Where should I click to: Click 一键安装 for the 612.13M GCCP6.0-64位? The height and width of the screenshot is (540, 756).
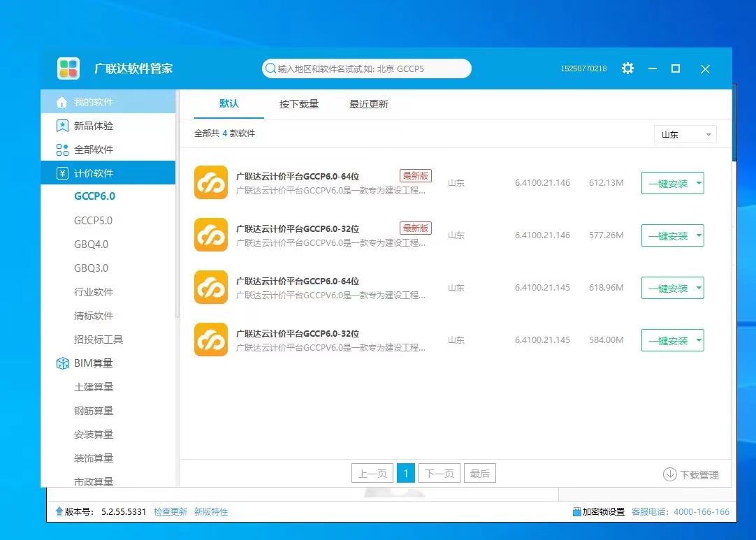click(667, 183)
